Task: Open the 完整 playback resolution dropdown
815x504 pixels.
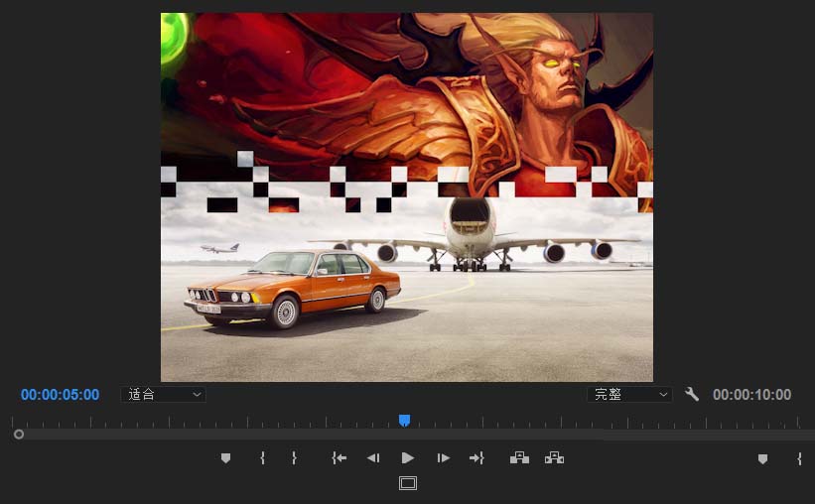Action: pos(629,395)
